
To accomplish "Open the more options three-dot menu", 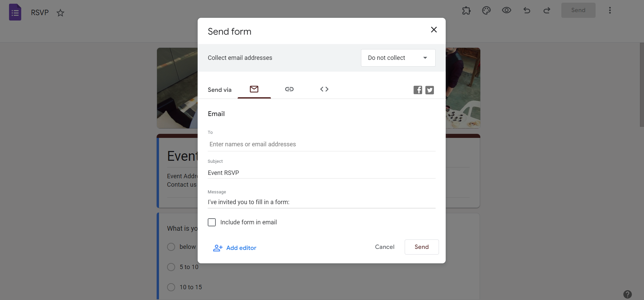I will [x=610, y=10].
